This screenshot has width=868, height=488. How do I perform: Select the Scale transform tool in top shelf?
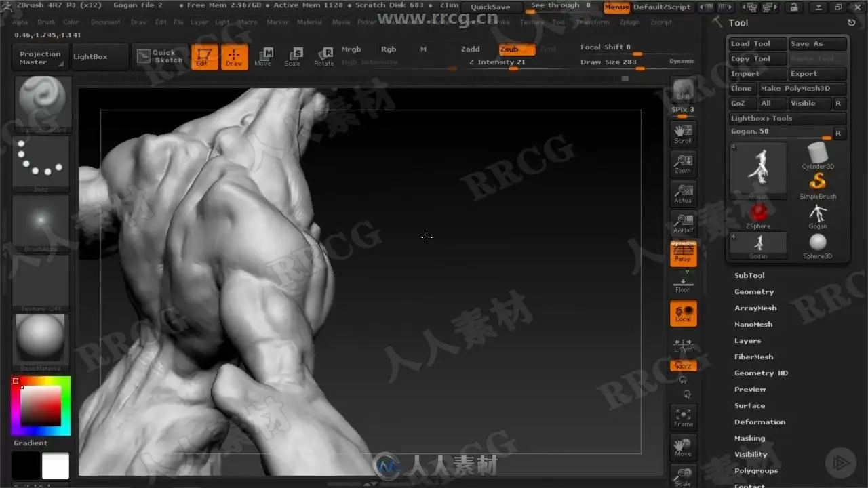pyautogui.click(x=293, y=58)
